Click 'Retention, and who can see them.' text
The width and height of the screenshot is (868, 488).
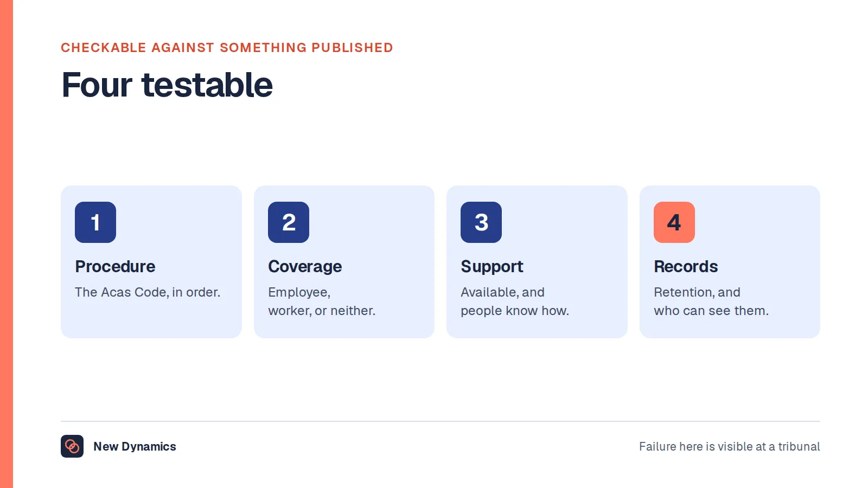click(711, 301)
